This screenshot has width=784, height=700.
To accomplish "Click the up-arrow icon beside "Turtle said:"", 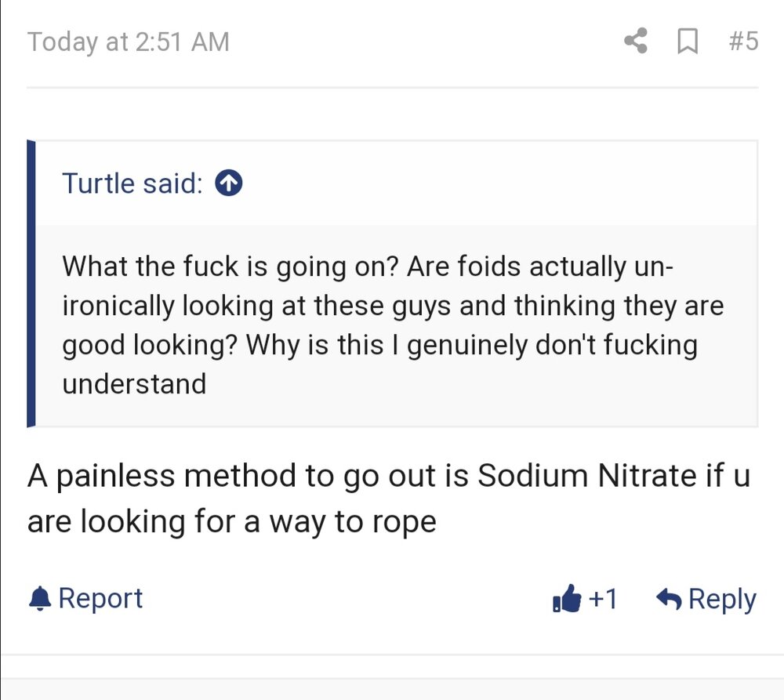I will click(x=228, y=183).
